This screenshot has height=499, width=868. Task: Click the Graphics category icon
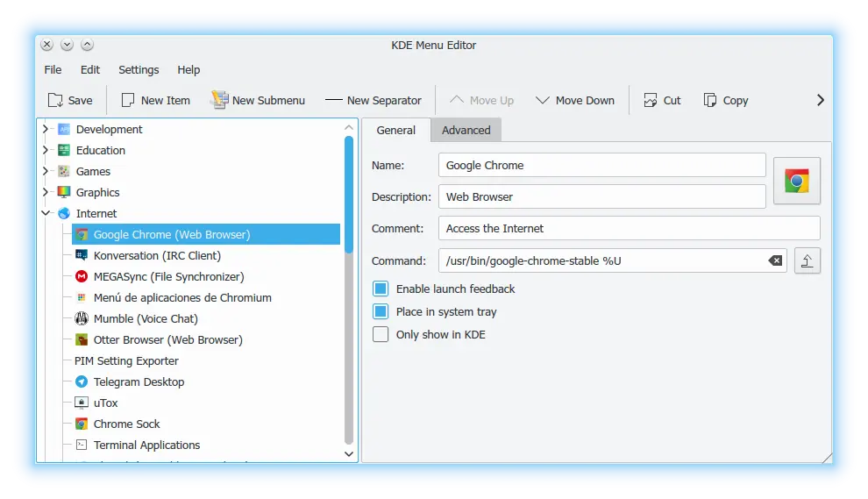[64, 192]
